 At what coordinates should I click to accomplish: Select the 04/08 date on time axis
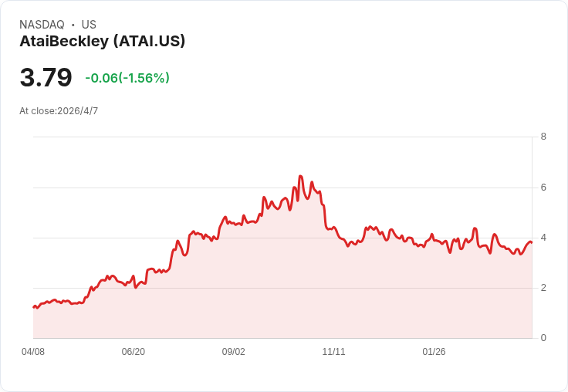[33, 352]
